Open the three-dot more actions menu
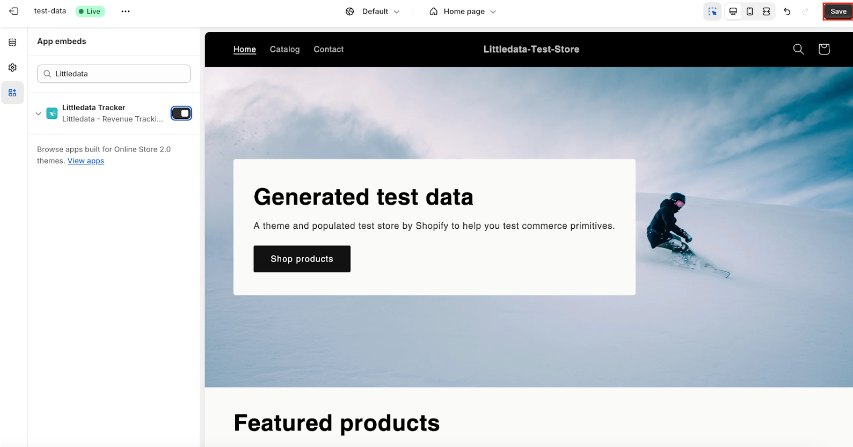853x447 pixels. click(126, 11)
